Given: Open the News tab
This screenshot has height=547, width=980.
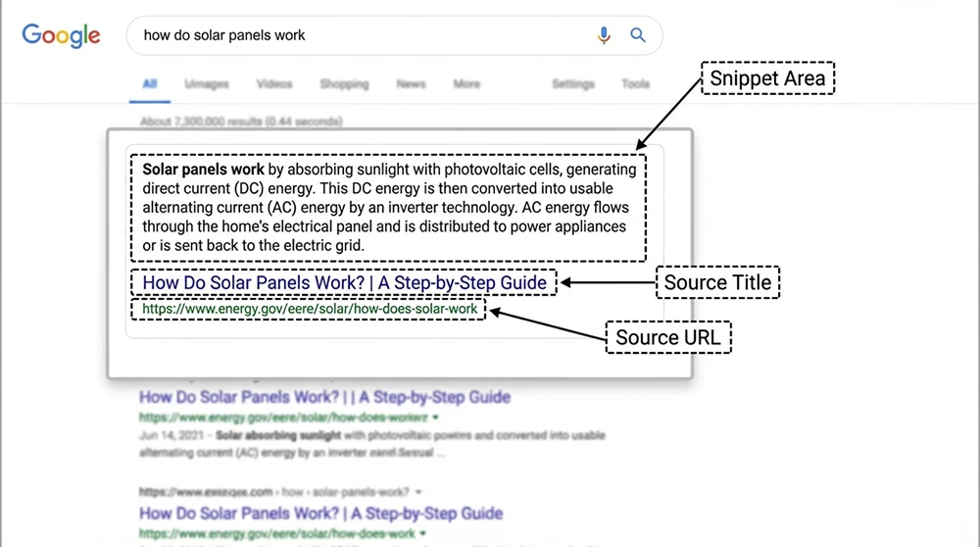Looking at the screenshot, I should pos(411,83).
